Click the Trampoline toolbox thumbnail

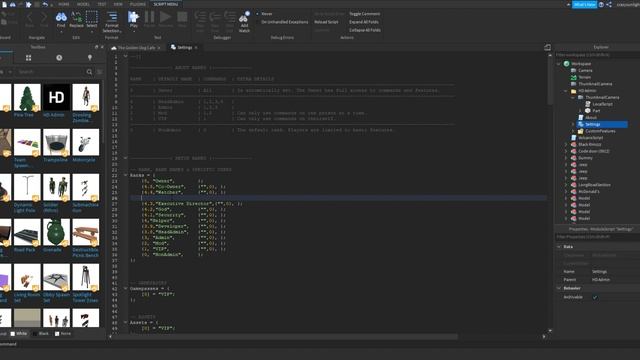tap(56, 142)
